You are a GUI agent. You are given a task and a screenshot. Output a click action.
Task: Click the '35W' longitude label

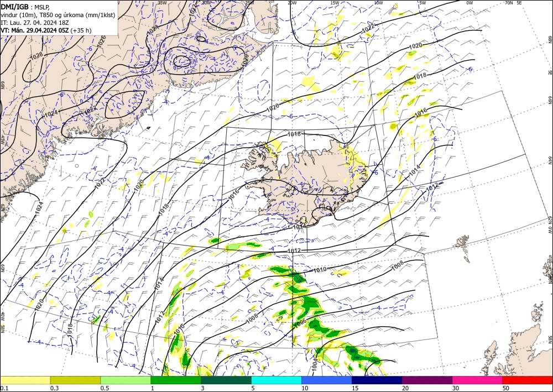pyautogui.click(x=162, y=2)
